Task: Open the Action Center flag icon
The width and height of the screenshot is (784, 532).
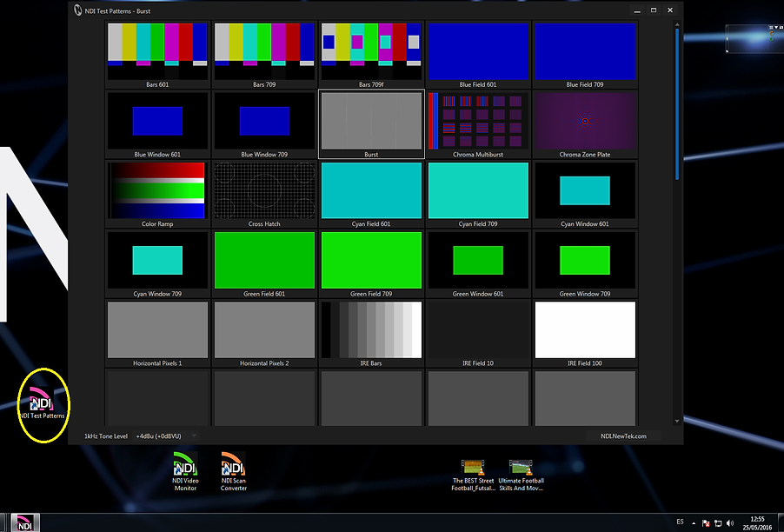Action: click(706, 522)
